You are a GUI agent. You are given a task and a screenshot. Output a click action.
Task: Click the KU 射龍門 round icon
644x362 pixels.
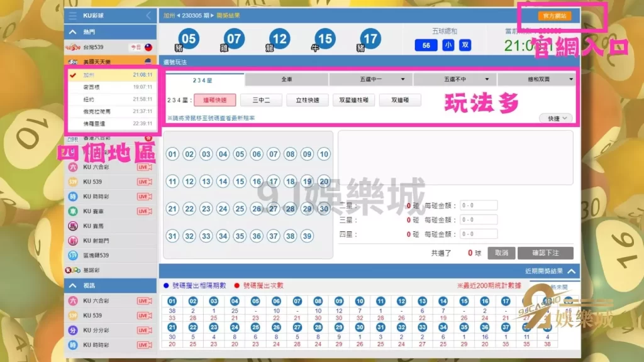73,241
